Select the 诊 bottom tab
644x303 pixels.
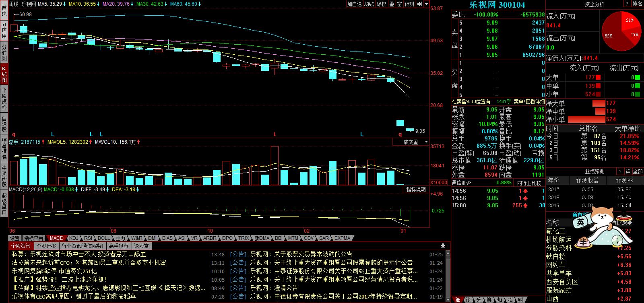pos(468,299)
